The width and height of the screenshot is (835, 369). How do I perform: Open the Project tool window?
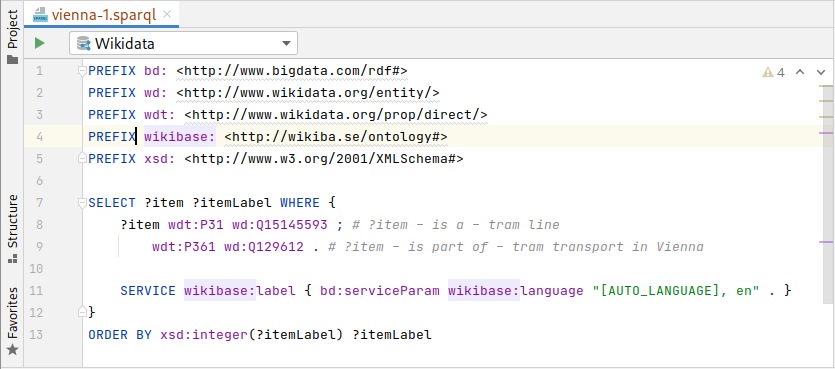12,36
